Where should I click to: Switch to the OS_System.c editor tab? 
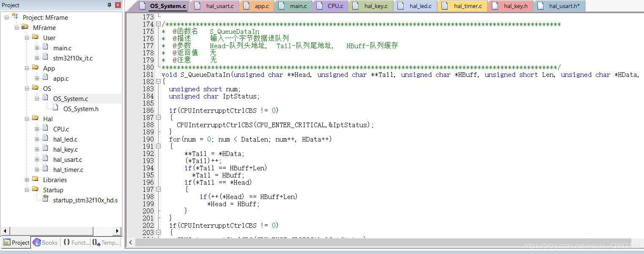(x=163, y=6)
